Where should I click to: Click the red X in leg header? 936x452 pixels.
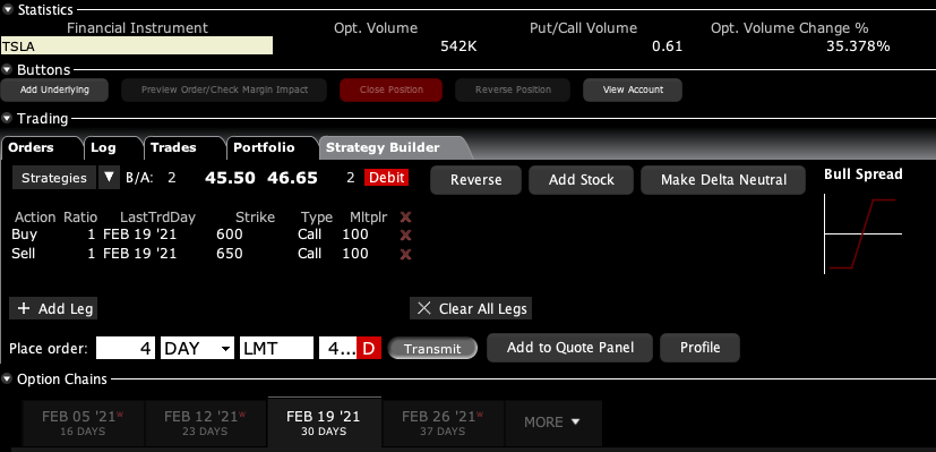(x=405, y=217)
